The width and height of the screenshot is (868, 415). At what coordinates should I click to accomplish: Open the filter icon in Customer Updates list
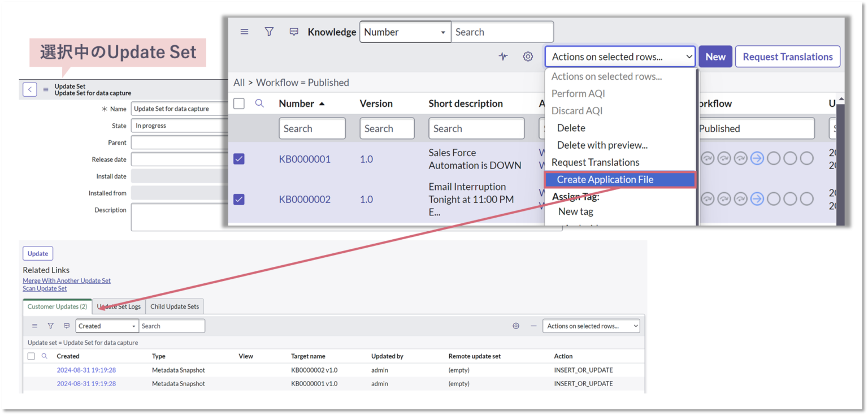point(50,326)
